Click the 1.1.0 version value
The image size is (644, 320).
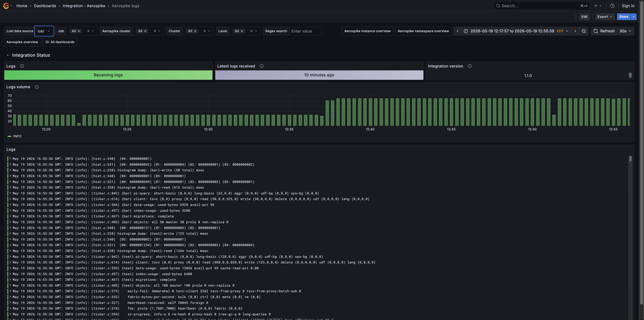[528, 76]
